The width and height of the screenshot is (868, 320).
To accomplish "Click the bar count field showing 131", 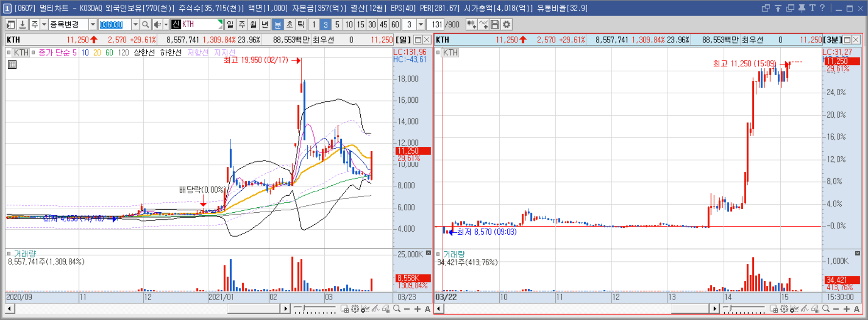I will point(436,24).
